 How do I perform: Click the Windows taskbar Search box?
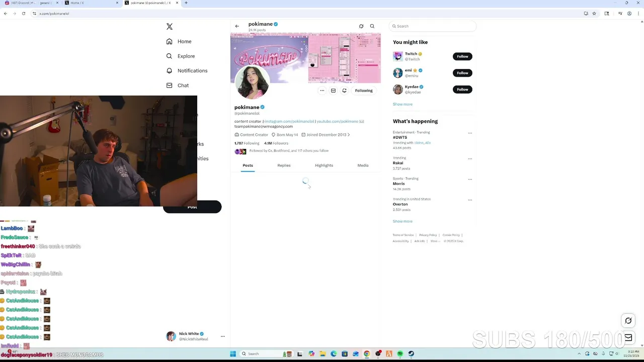click(x=266, y=353)
